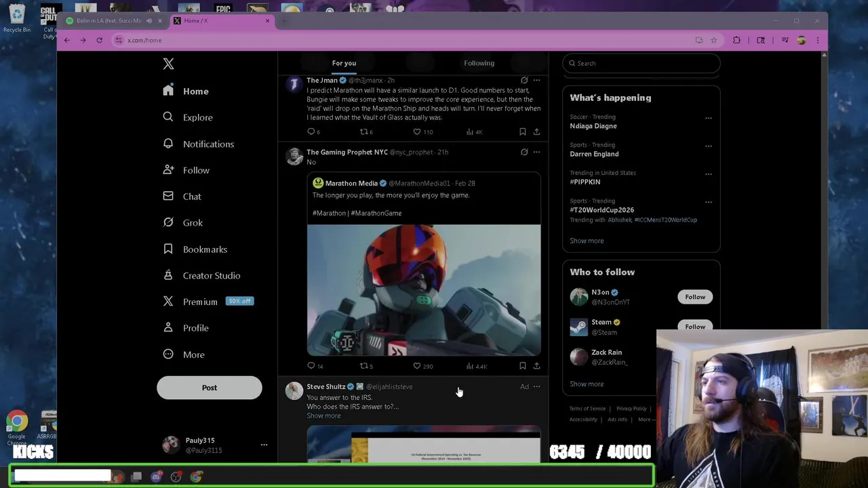Switch to the For you tab
This screenshot has width=868, height=488.
coord(344,63)
